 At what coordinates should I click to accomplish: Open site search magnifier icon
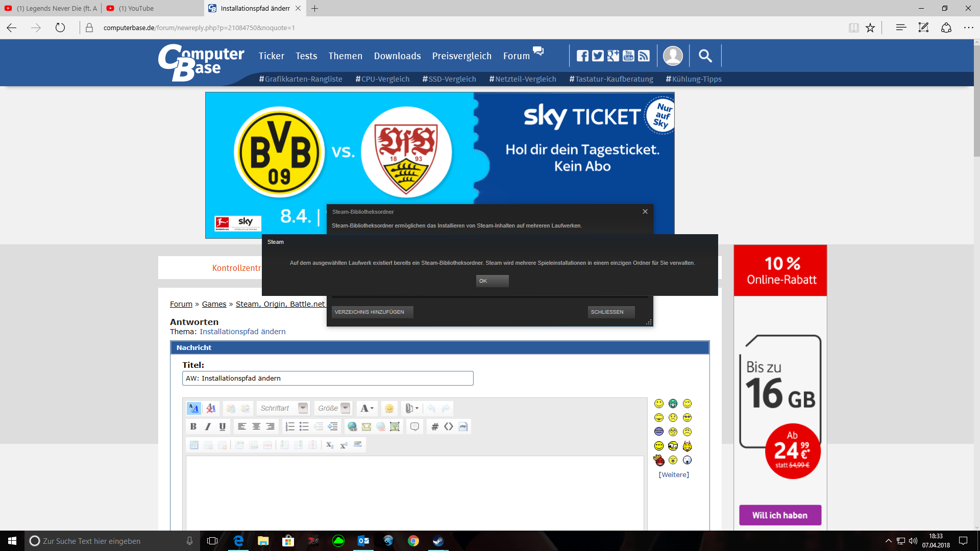tap(705, 56)
